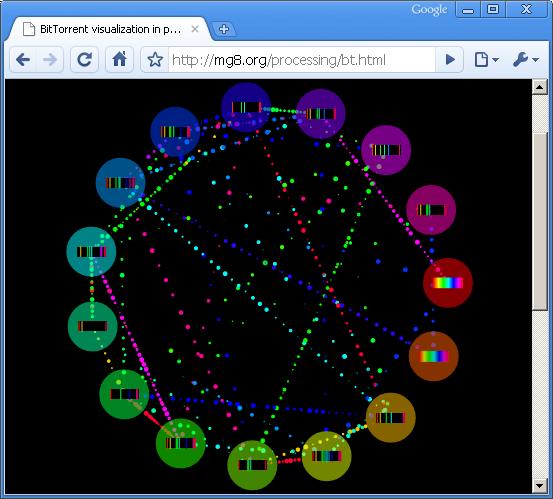The width and height of the screenshot is (553, 499).
Task: Open the wrench tools menu dropdown
Action: [x=525, y=60]
